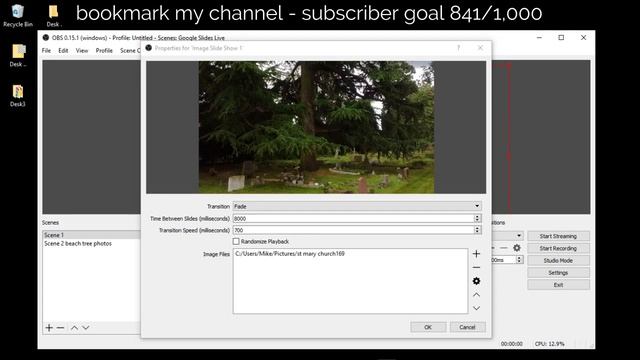Image resolution: width=640 pixels, height=360 pixels.
Task: Open the File menu
Action: pos(46,51)
